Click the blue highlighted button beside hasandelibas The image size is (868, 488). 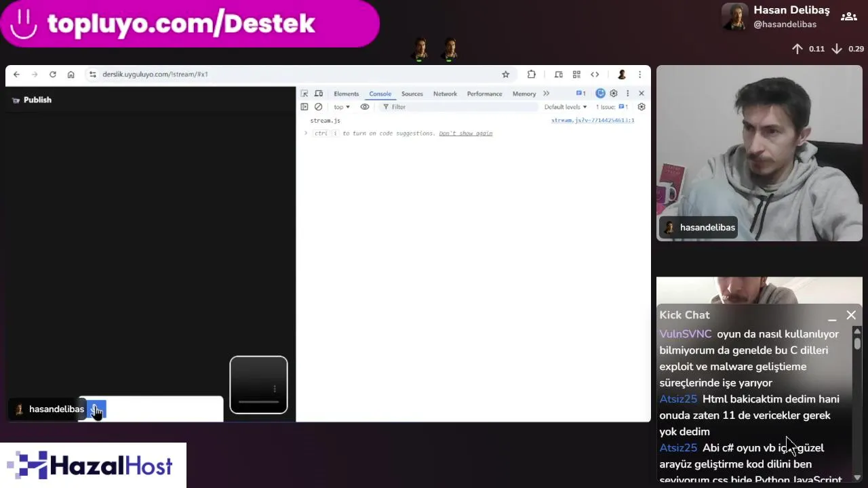point(96,409)
